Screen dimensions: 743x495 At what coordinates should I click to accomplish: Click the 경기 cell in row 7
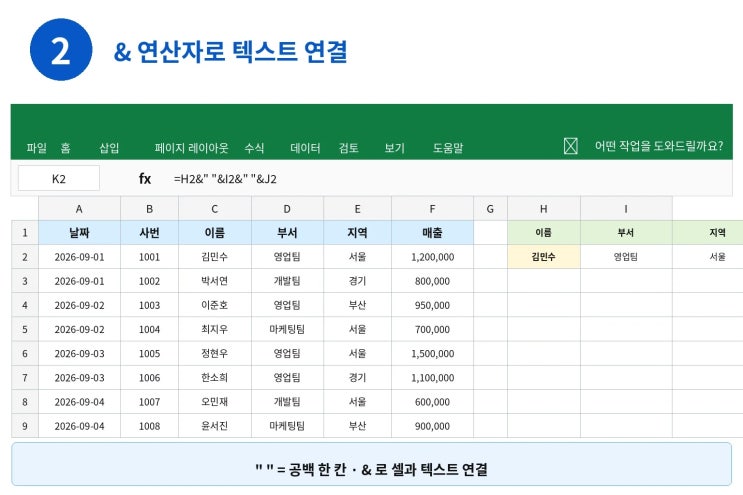click(x=357, y=378)
